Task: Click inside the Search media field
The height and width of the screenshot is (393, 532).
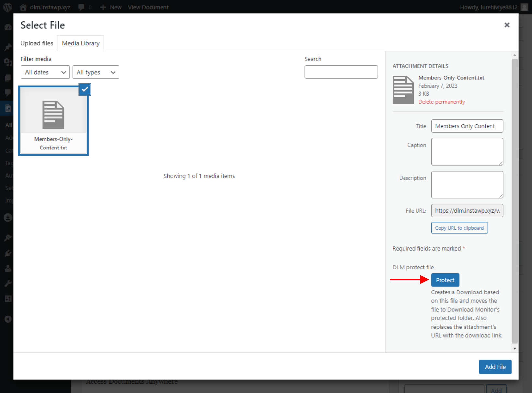Action: [341, 72]
